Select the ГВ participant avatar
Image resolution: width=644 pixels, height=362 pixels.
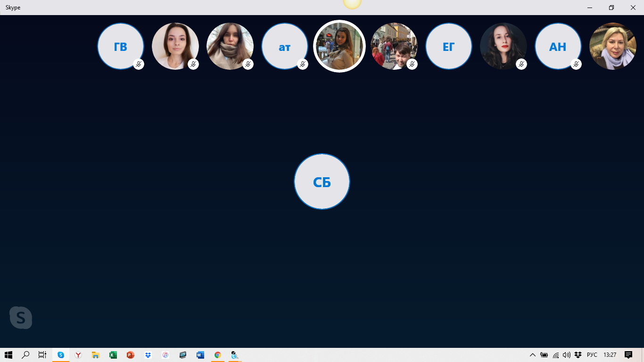pyautogui.click(x=120, y=46)
